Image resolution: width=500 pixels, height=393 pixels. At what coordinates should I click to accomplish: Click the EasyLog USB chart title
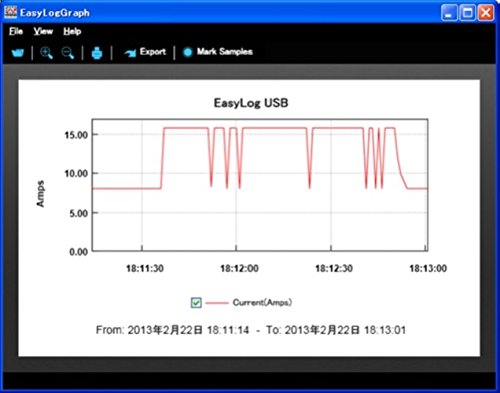(251, 103)
